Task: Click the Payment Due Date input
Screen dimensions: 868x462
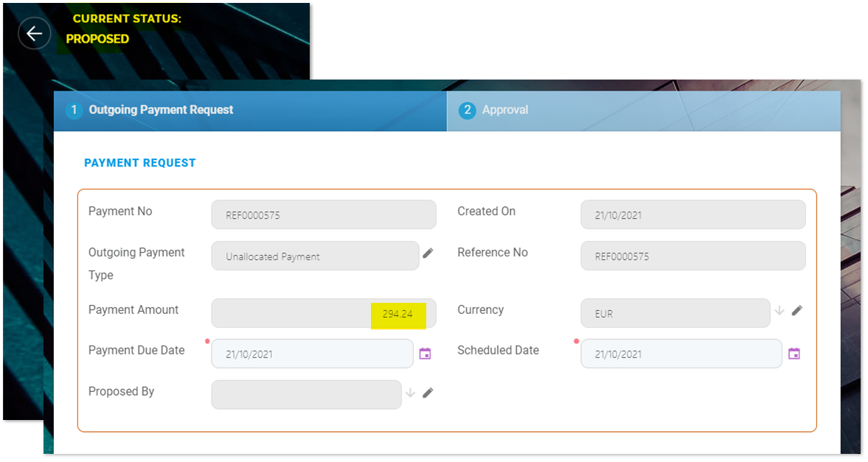Action: pyautogui.click(x=312, y=354)
